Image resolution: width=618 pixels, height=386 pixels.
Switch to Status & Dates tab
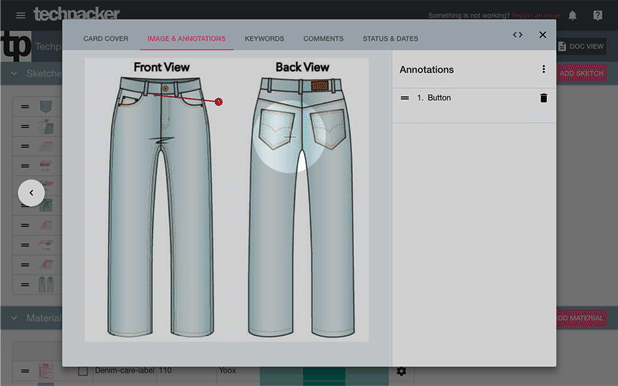point(390,39)
